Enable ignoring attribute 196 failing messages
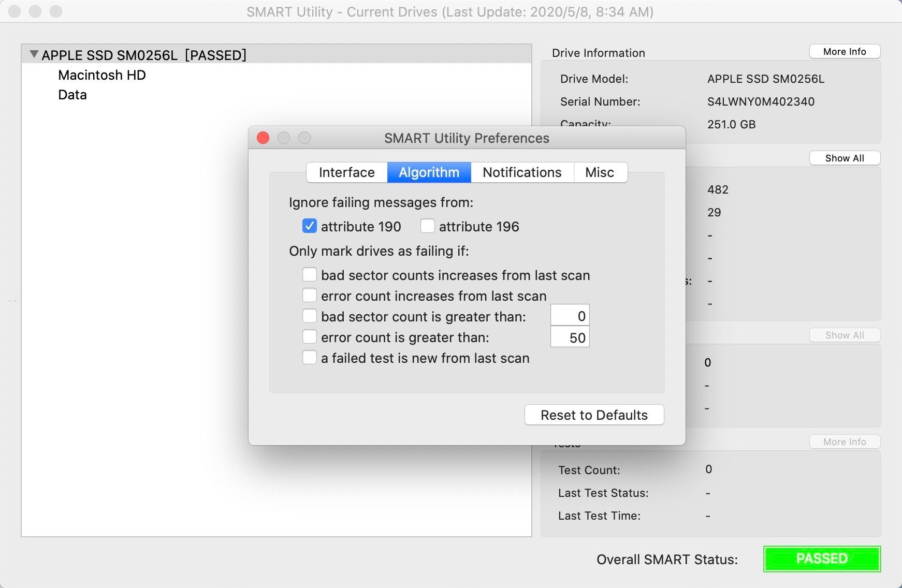This screenshot has width=902, height=588. 428,226
